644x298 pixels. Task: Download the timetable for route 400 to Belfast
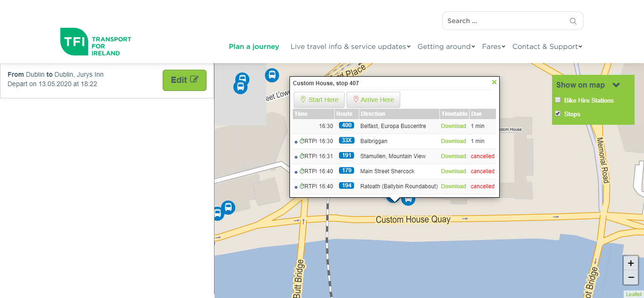[x=453, y=126]
